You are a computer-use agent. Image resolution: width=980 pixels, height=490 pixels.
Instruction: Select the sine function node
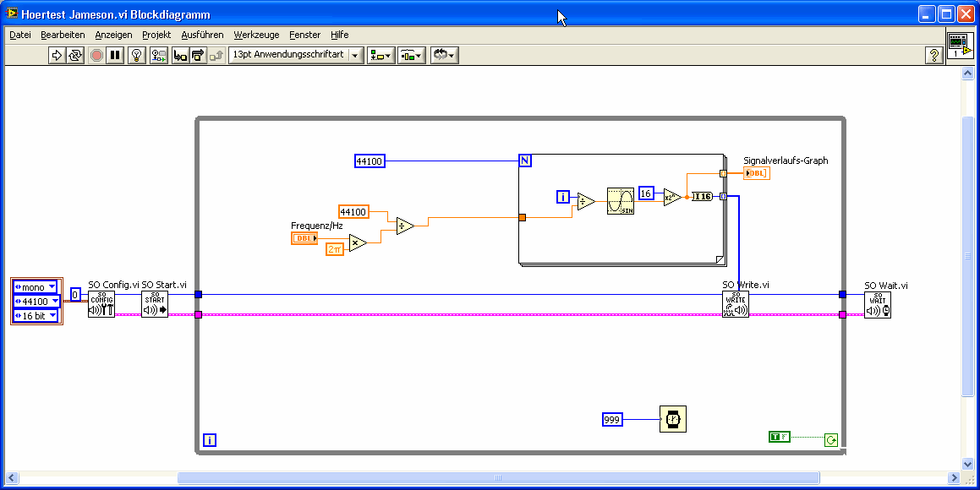620,201
